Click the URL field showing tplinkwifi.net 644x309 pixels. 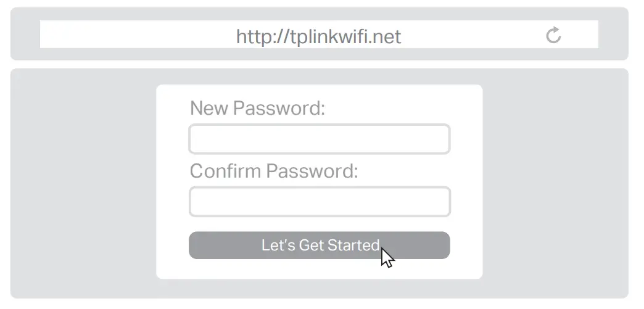coord(318,35)
